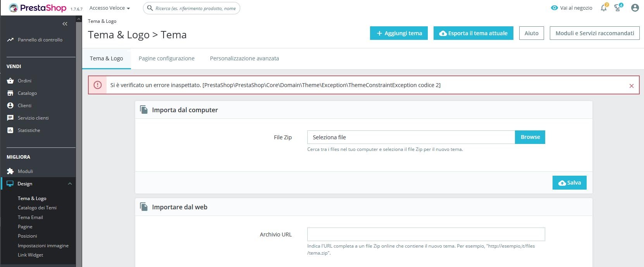Image resolution: width=644 pixels, height=267 pixels.
Task: Click Esporta il tema attuale button
Action: point(473,33)
